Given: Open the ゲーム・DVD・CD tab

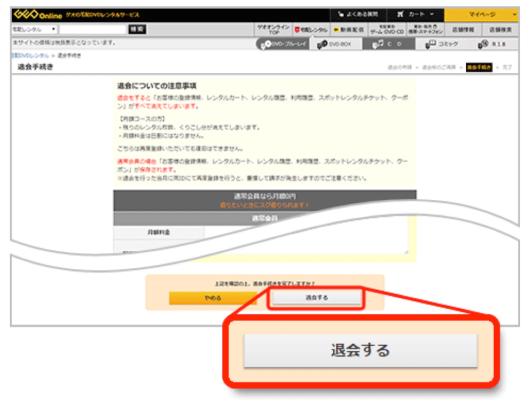Looking at the screenshot, I should [387, 30].
